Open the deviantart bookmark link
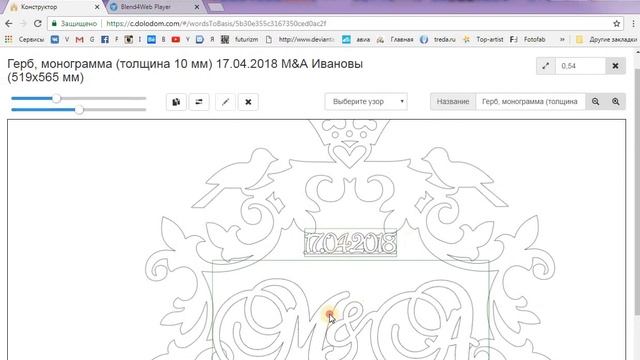 pyautogui.click(x=300, y=40)
